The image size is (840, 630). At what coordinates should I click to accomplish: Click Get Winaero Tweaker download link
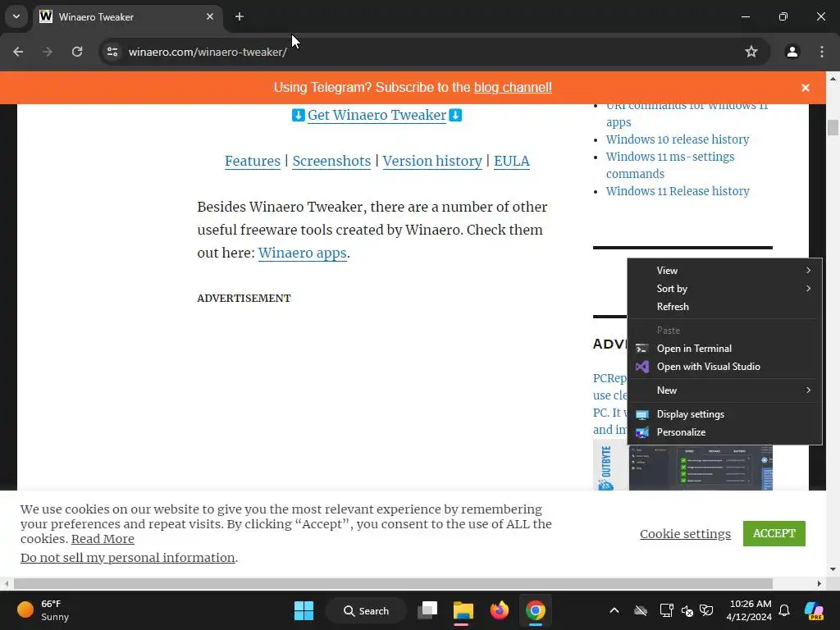[x=377, y=115]
